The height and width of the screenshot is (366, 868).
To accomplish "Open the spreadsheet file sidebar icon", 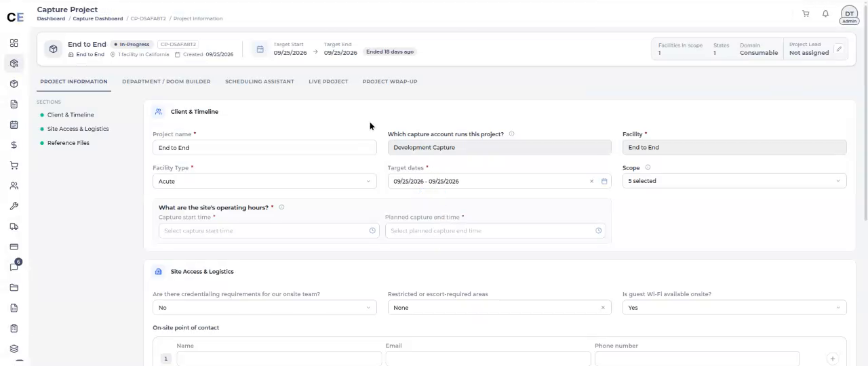I will click(14, 308).
